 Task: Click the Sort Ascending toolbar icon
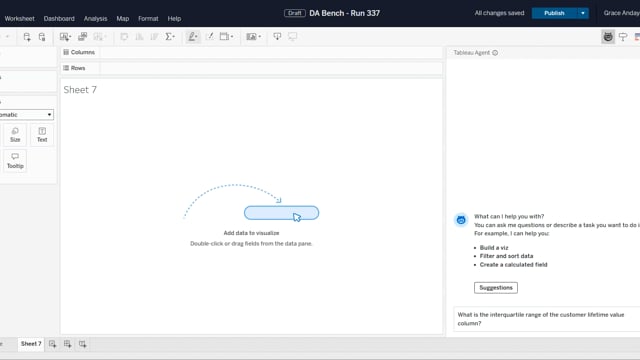tap(139, 37)
